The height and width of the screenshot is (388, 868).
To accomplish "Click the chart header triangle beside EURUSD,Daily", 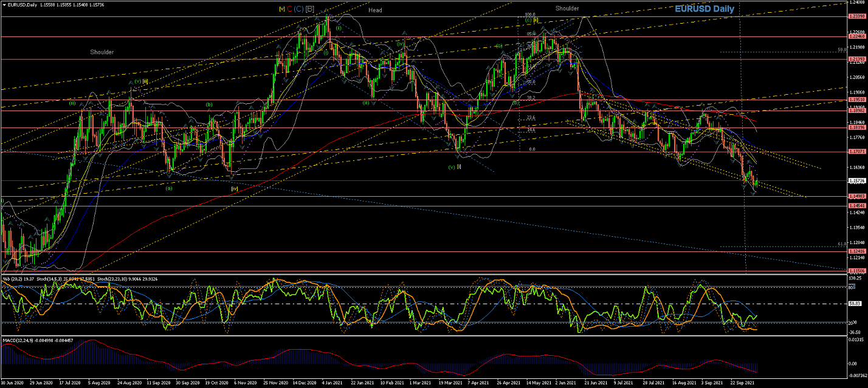I will [4, 4].
